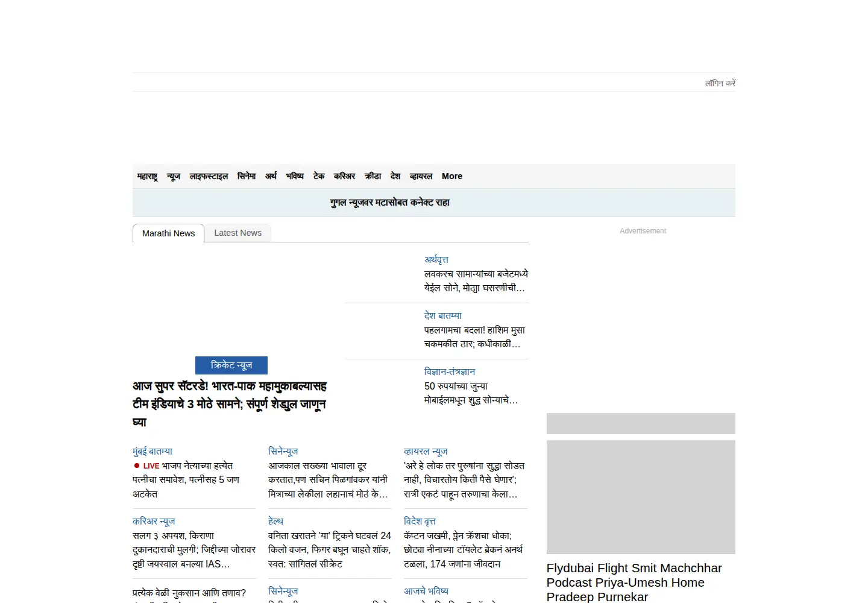The height and width of the screenshot is (603, 868).
Task: Open the Flydubai Flight Smit Machchhar headline
Action: point(634,582)
